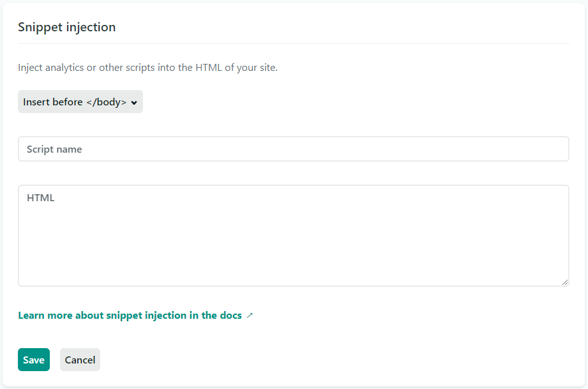Save the snippet
Viewport: 588px width, 389px height.
tap(34, 360)
